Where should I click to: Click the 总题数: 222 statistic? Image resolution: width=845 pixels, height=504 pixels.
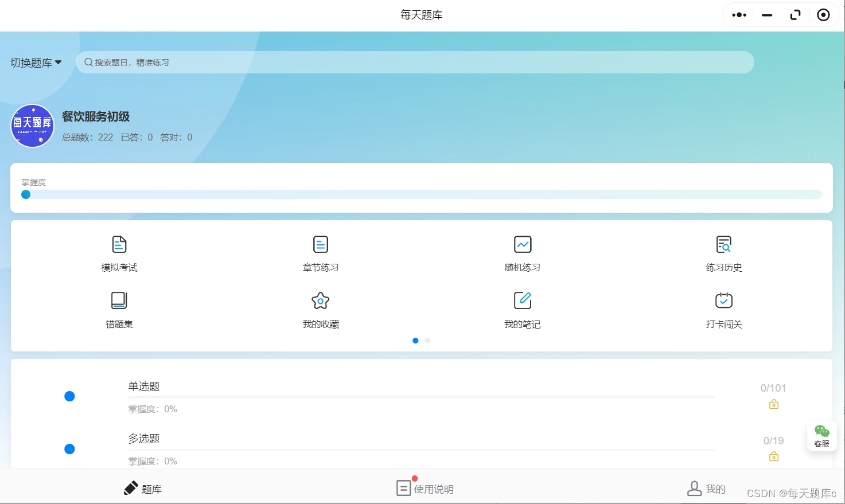[x=88, y=138]
